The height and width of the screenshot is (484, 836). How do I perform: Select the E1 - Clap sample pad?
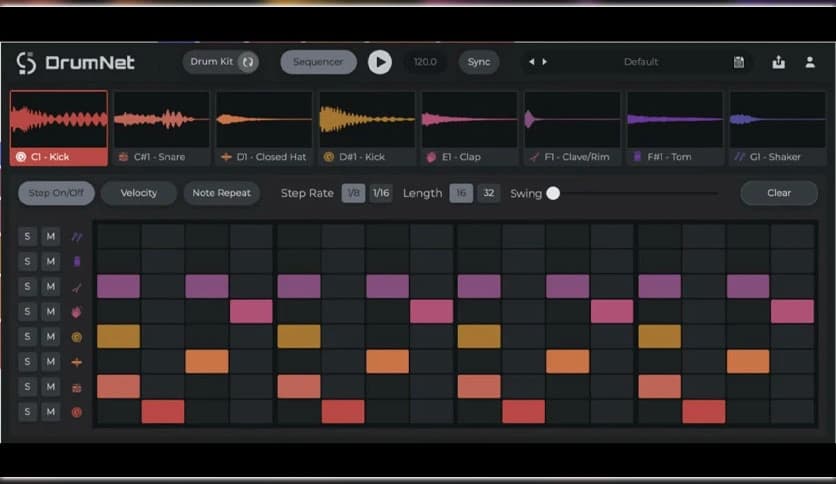click(469, 128)
